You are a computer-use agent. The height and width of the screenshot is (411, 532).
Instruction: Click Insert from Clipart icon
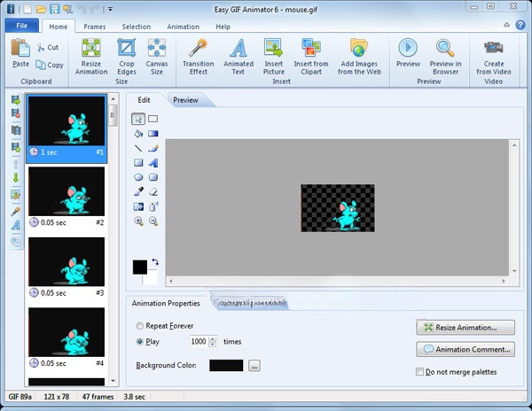click(311, 48)
